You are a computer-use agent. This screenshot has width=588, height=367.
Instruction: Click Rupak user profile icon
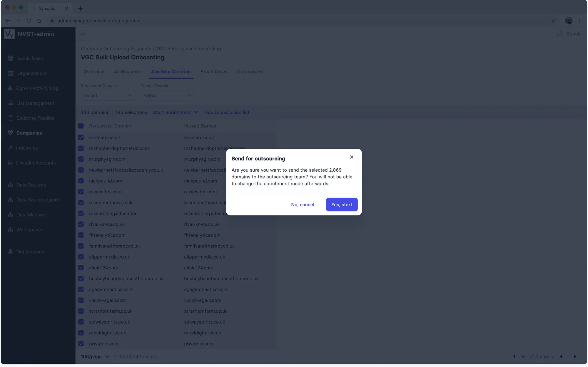click(x=560, y=34)
